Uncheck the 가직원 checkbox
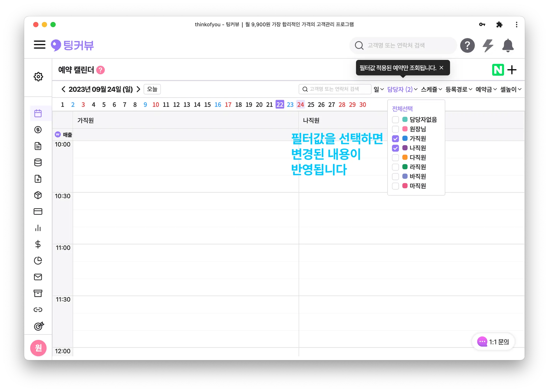Viewport: 549px width, 392px height. [x=395, y=139]
